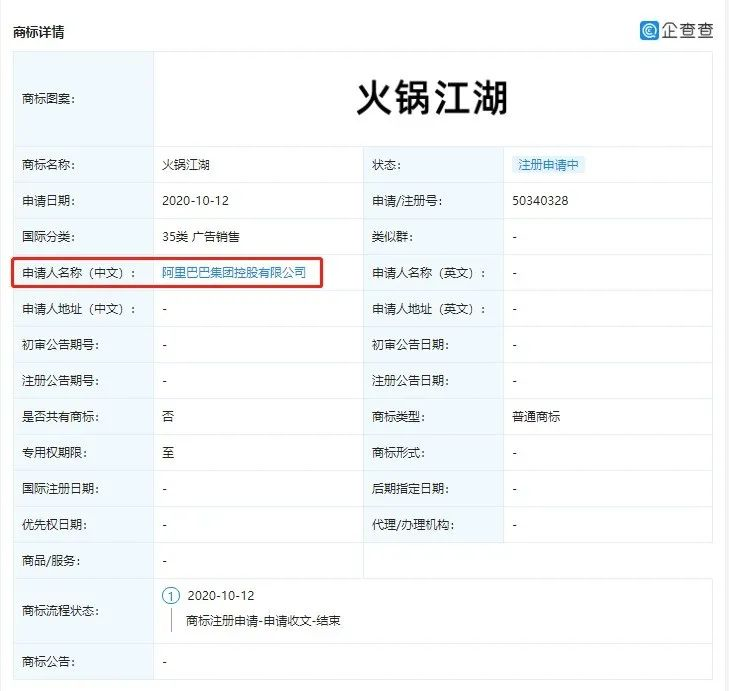
Task: Click the 企查查 logo icon
Action: pos(650,30)
